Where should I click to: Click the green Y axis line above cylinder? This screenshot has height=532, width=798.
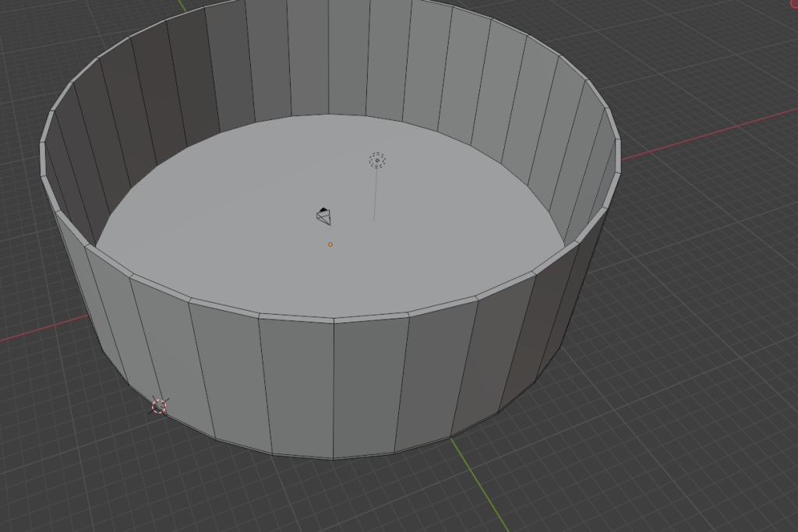click(182, 6)
